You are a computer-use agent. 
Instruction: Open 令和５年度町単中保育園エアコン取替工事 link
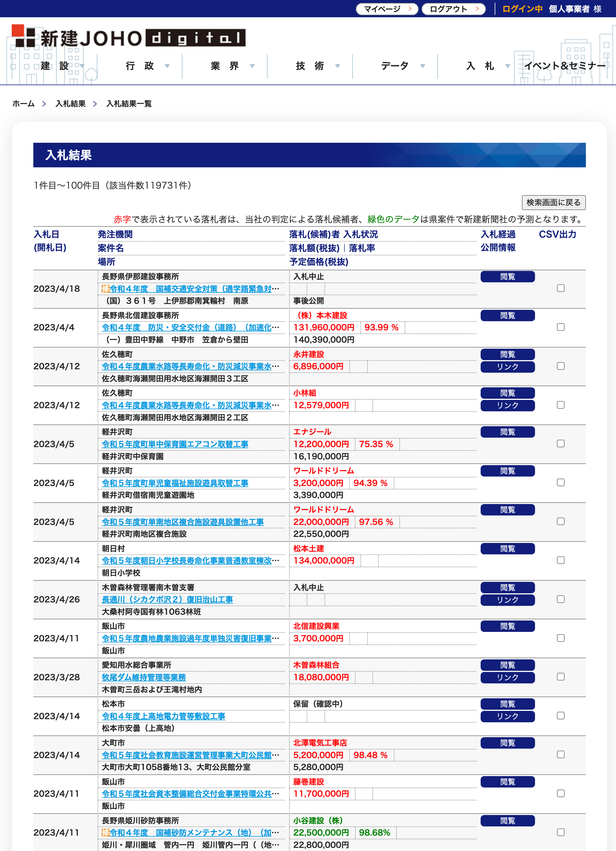click(175, 444)
